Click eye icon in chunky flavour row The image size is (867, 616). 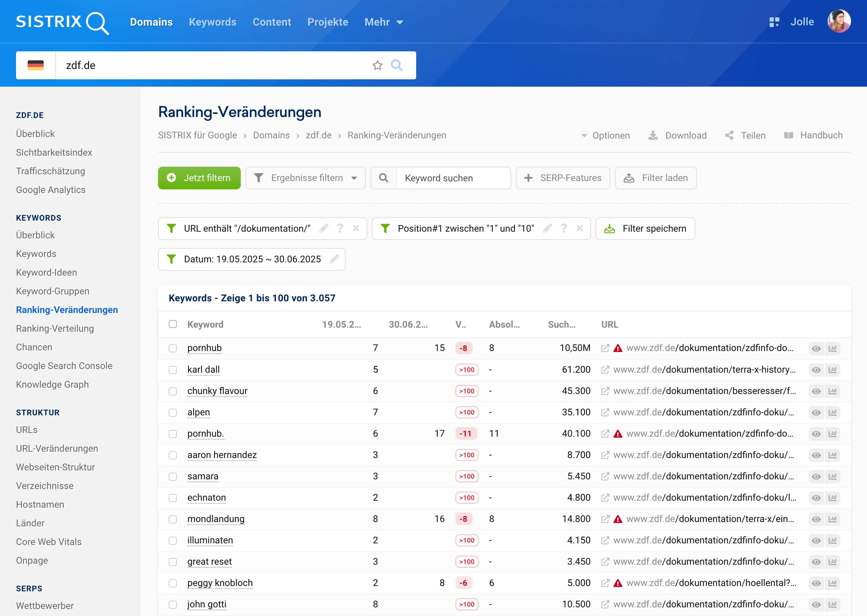point(816,391)
